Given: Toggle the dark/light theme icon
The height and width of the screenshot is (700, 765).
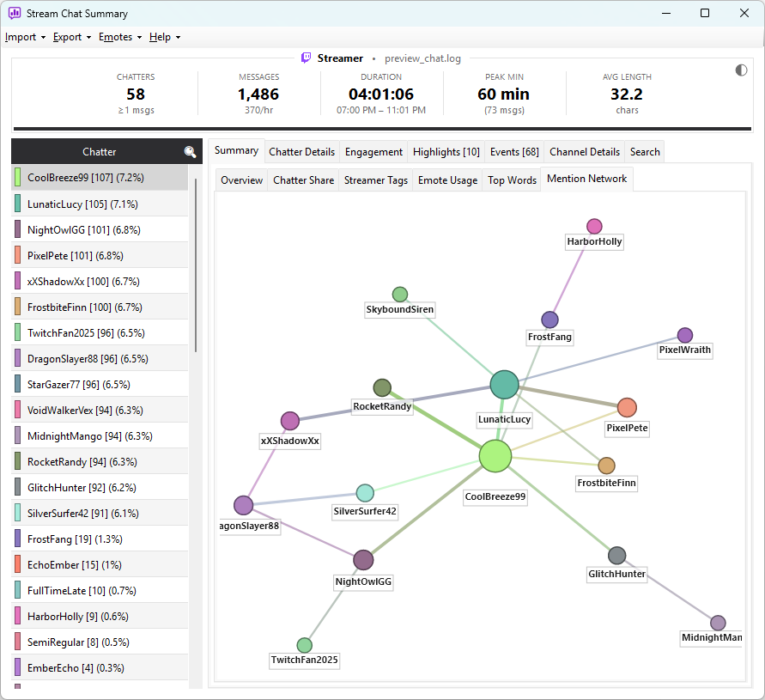Looking at the screenshot, I should pos(741,70).
